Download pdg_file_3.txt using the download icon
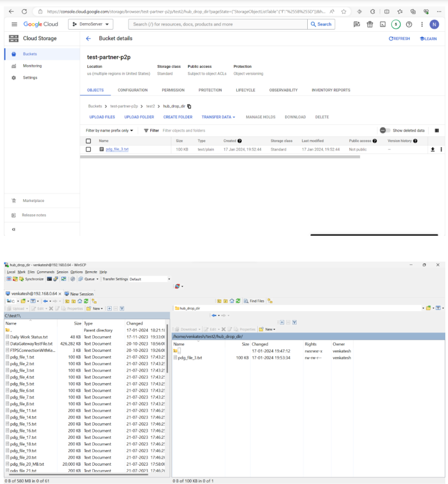The height and width of the screenshot is (484, 448). tap(432, 149)
